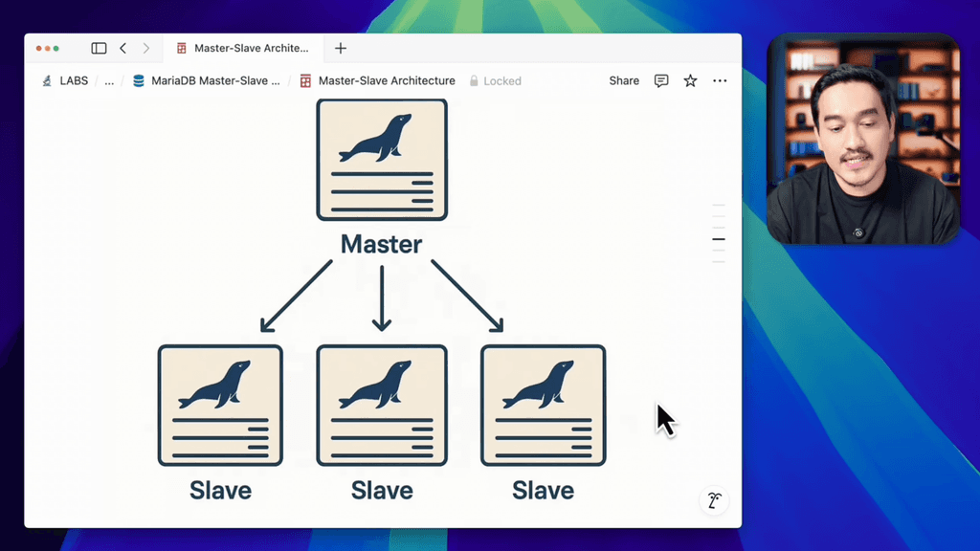Screen dimensions: 980x551
Task: Toggle the sidebar panel icon
Action: coord(99,48)
